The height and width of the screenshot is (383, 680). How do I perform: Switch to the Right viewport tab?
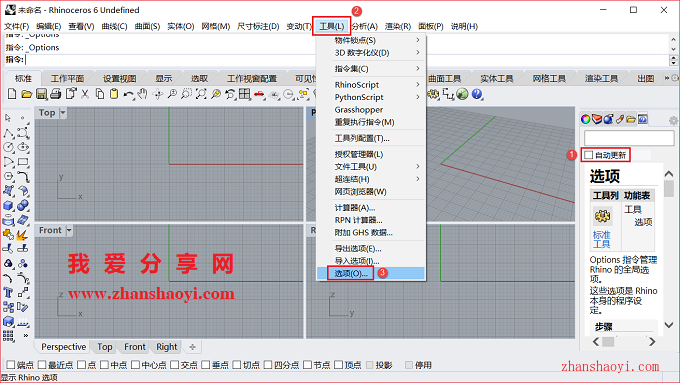coord(167,347)
